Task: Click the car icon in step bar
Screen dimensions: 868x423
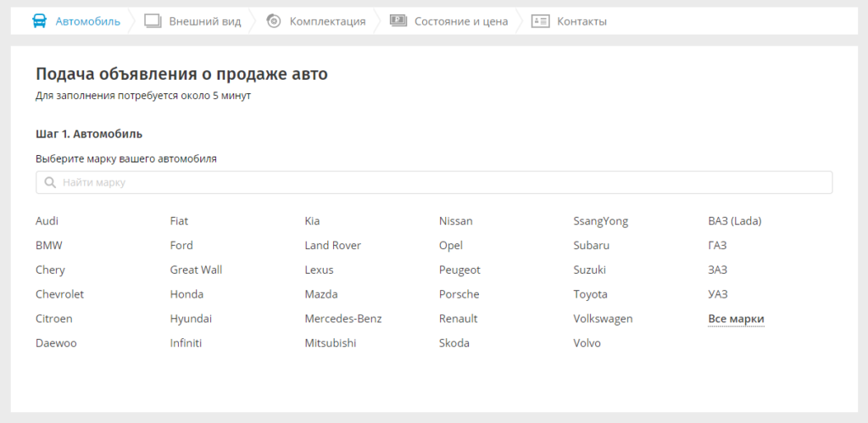Action: (40, 21)
